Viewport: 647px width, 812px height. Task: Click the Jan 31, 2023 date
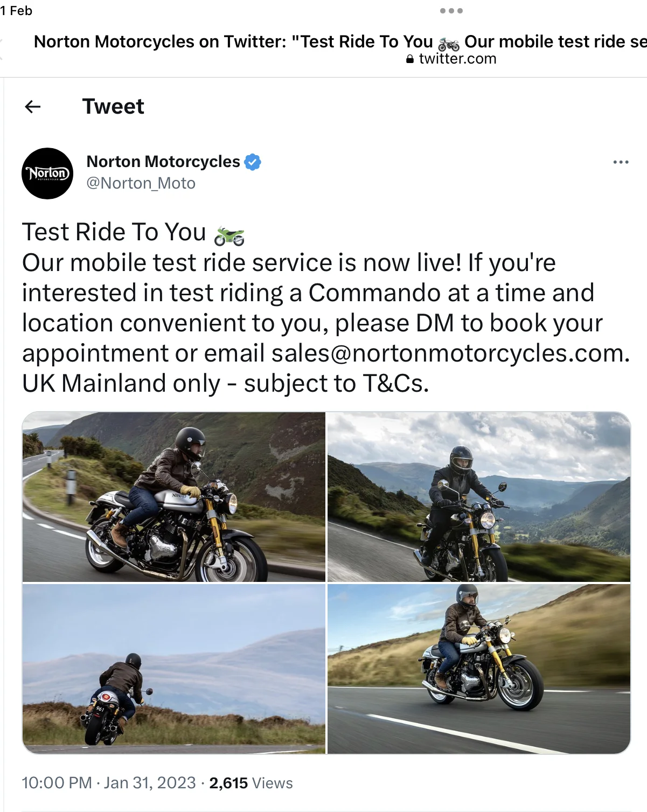[x=150, y=783]
